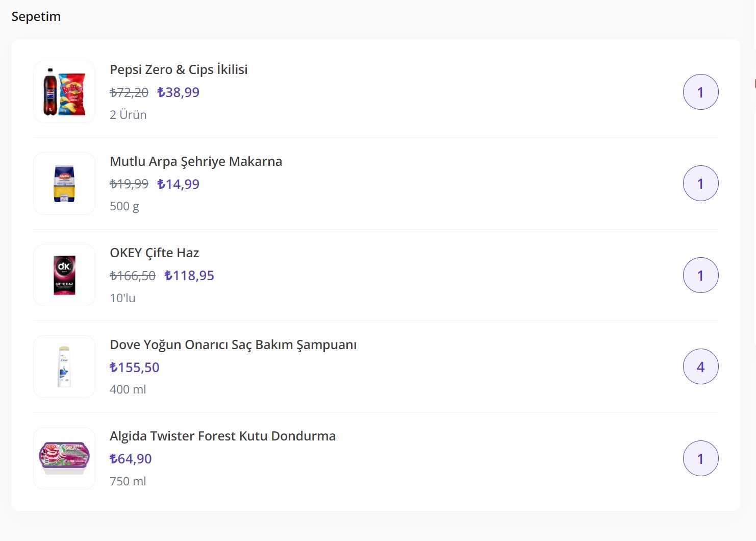Click the OKEY Çifte Haz product image
756x541 pixels.
coord(64,275)
